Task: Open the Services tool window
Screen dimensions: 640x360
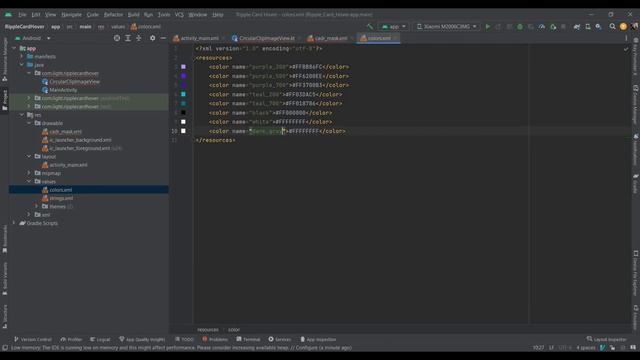Action: 280,339
